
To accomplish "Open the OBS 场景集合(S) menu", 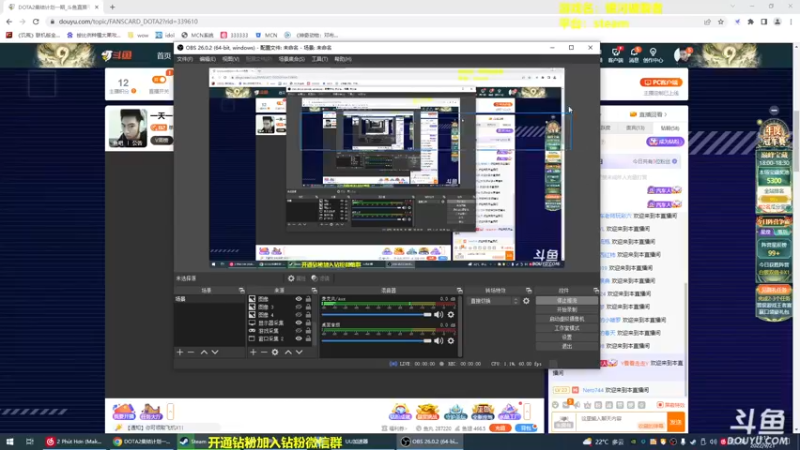I will pos(291,59).
